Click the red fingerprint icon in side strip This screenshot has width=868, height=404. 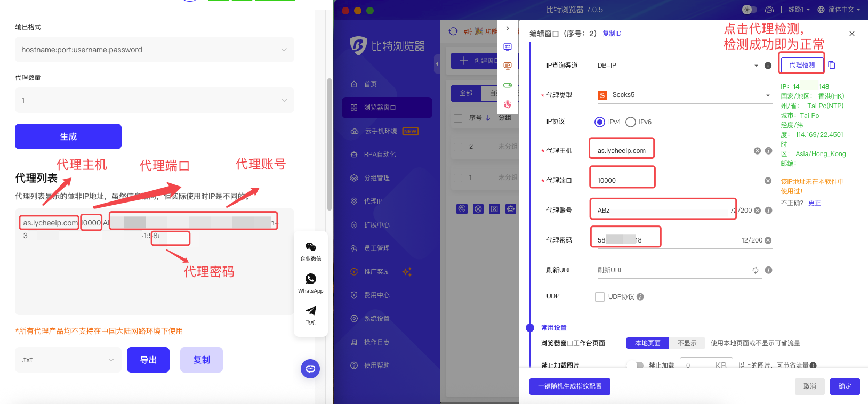[x=508, y=104]
